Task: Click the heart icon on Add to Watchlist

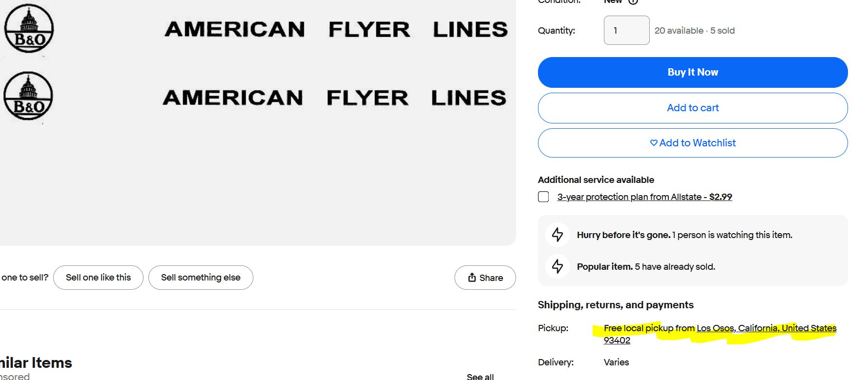Action: [x=654, y=143]
